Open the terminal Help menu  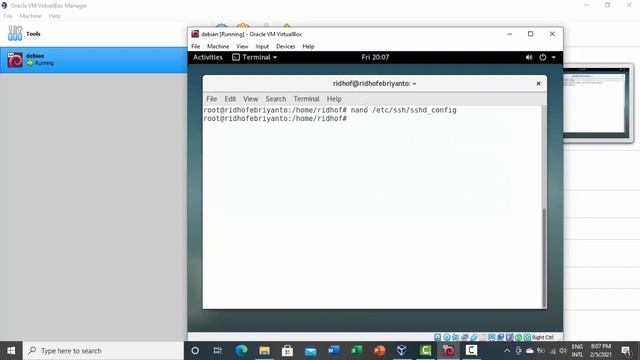click(334, 99)
